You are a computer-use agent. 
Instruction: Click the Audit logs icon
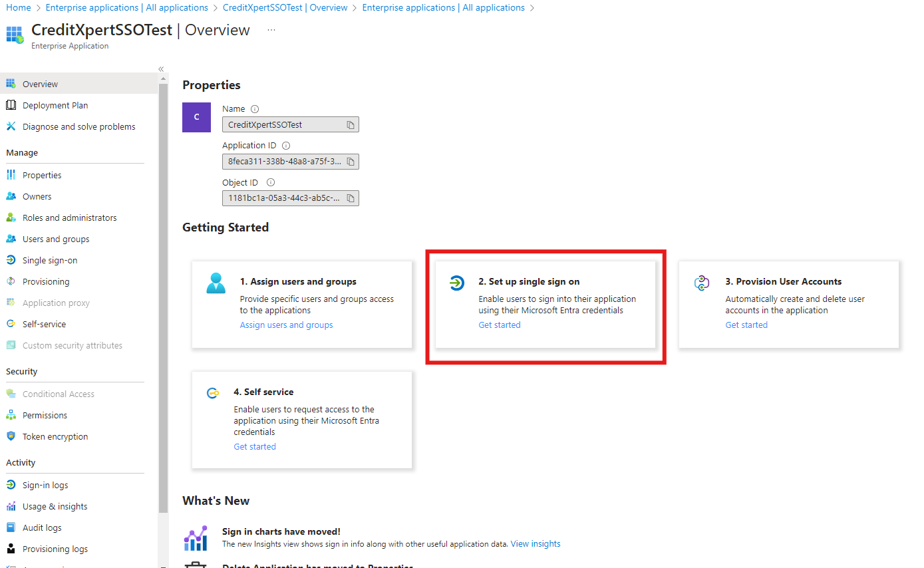[x=11, y=527]
